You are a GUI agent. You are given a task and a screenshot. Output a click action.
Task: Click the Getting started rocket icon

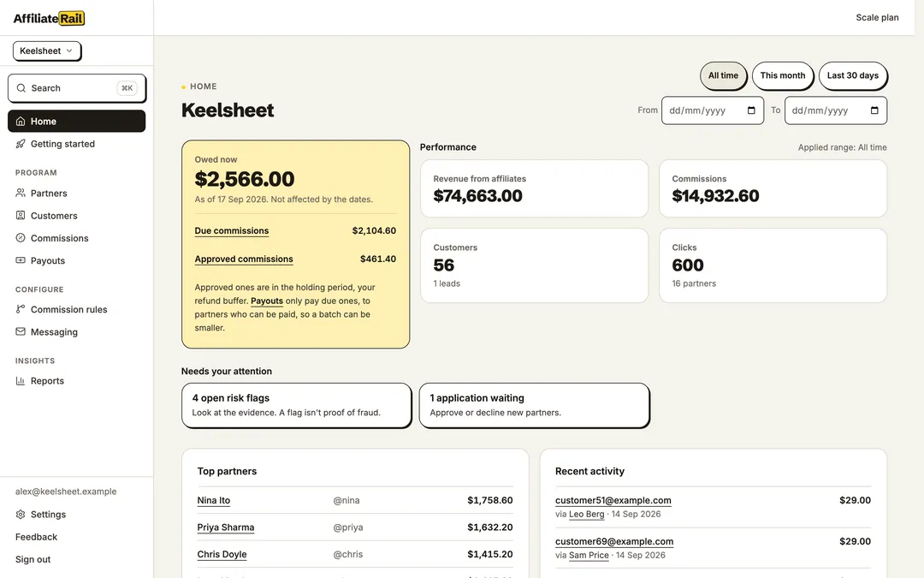[x=21, y=144]
